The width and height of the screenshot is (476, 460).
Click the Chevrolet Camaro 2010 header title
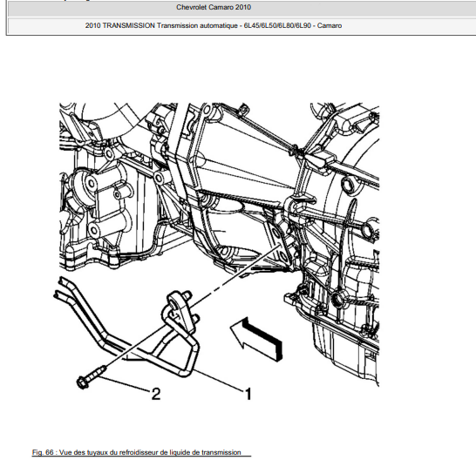(x=214, y=7)
